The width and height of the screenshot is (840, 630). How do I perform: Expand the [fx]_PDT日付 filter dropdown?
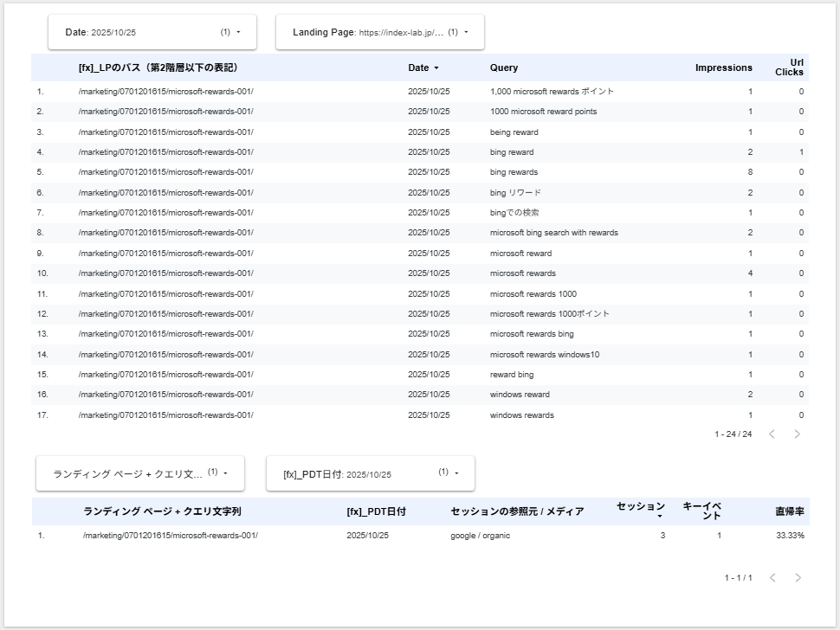pyautogui.click(x=370, y=474)
